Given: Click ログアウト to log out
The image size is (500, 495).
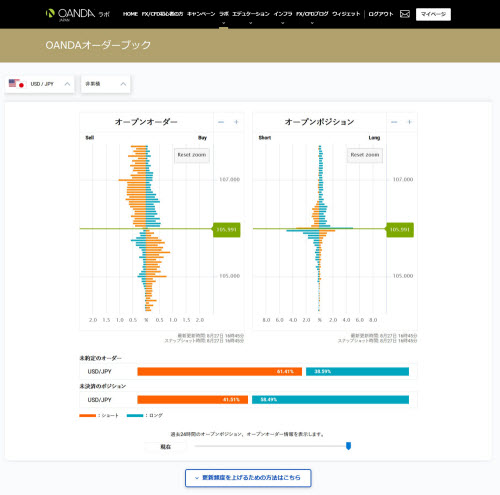Looking at the screenshot, I should [381, 14].
